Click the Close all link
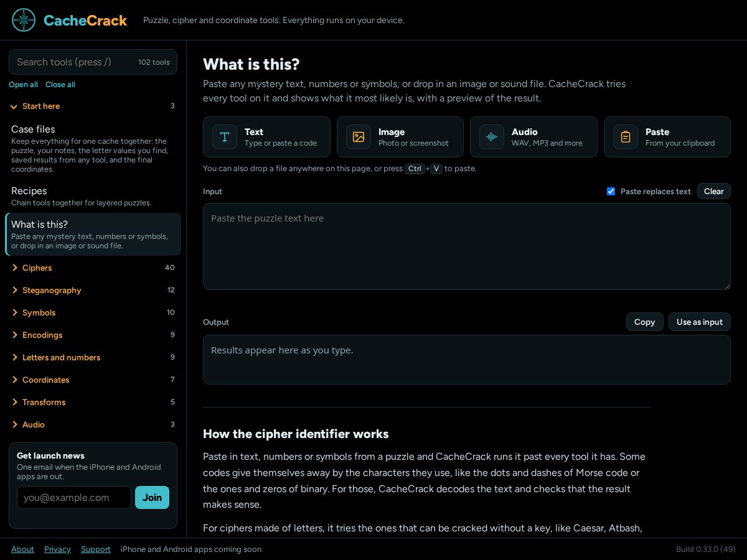The height and width of the screenshot is (560, 747). pos(60,85)
